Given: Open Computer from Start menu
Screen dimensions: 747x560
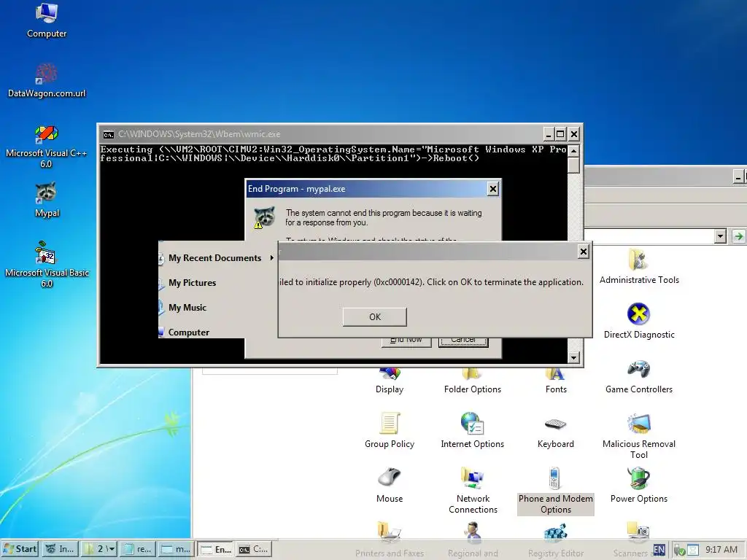Looking at the screenshot, I should click(x=189, y=332).
